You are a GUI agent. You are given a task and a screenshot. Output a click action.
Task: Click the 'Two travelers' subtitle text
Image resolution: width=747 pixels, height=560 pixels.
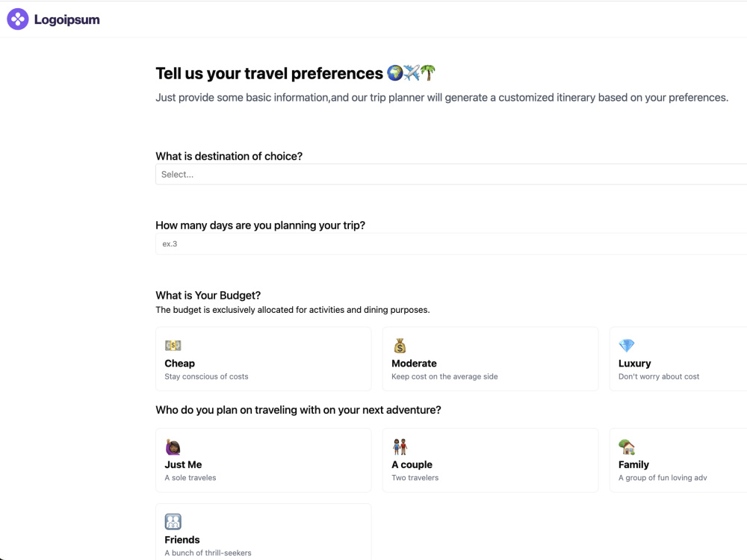pos(415,478)
